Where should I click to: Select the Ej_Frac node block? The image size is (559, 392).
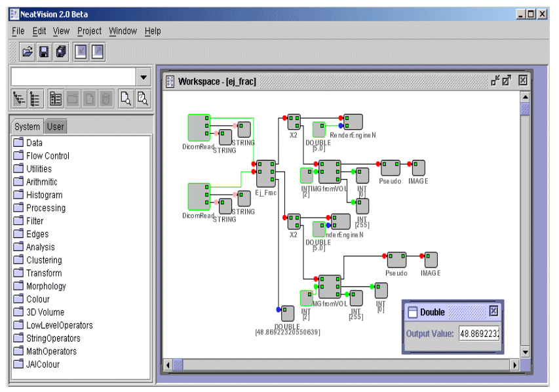[265, 173]
